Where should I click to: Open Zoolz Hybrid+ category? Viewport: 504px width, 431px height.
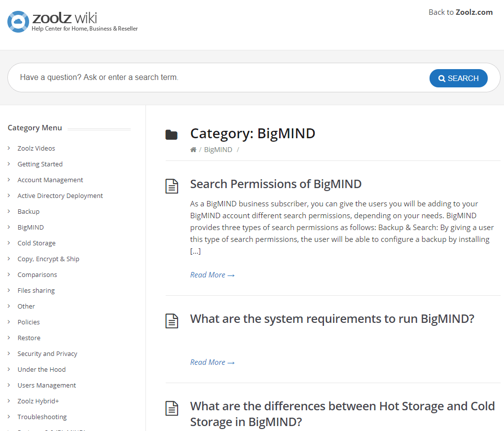[x=38, y=401]
